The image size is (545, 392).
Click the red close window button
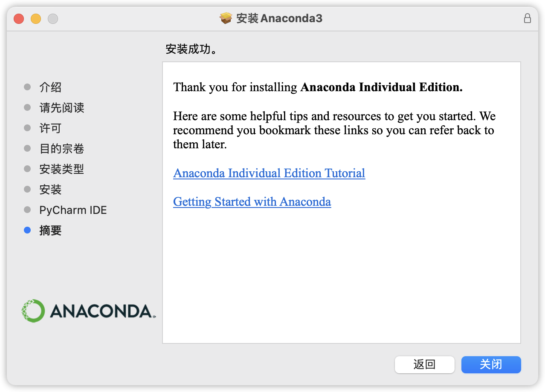(x=19, y=19)
